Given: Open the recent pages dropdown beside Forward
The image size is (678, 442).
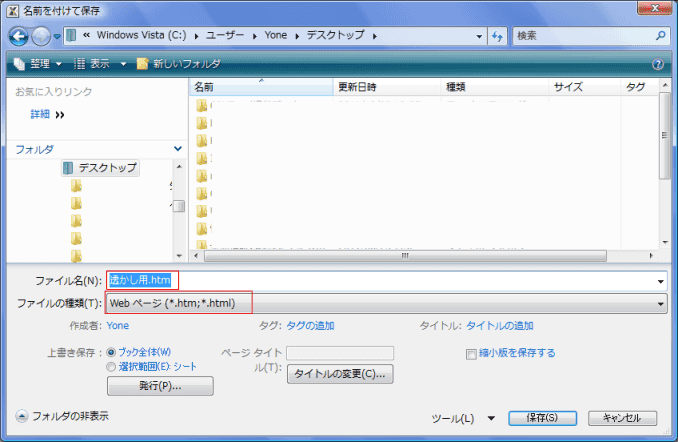Looking at the screenshot, I should 57,37.
